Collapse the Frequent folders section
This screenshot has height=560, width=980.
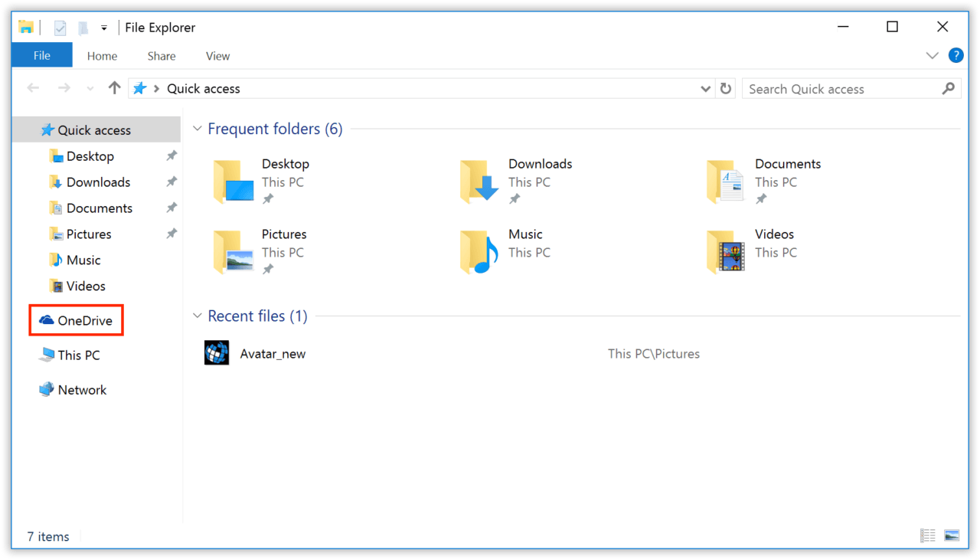[x=198, y=129]
